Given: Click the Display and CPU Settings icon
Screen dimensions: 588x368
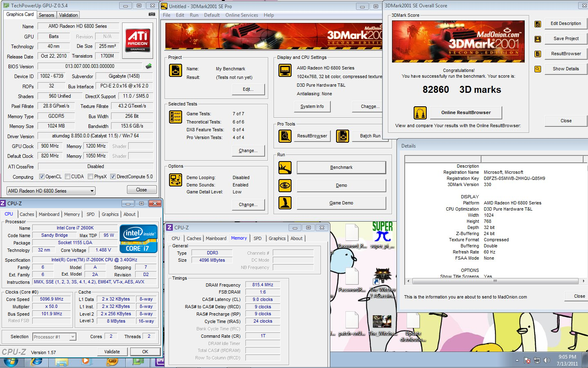Looking at the screenshot, I should pyautogui.click(x=285, y=70).
